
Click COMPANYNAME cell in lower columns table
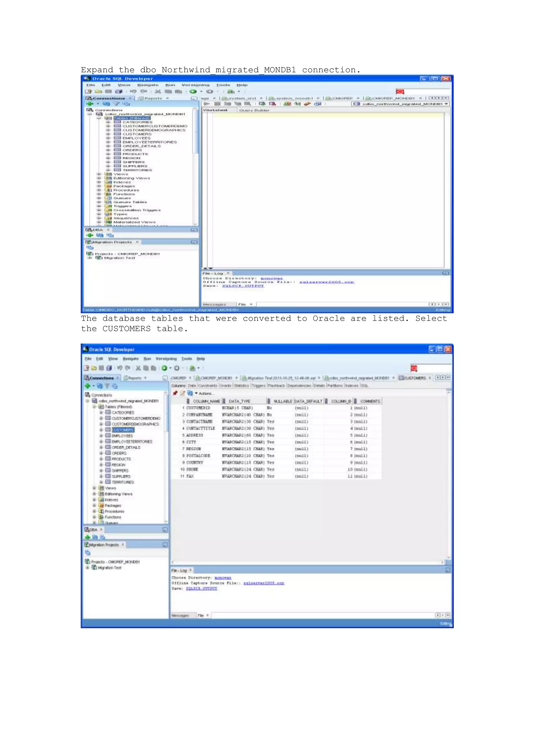pos(199,415)
